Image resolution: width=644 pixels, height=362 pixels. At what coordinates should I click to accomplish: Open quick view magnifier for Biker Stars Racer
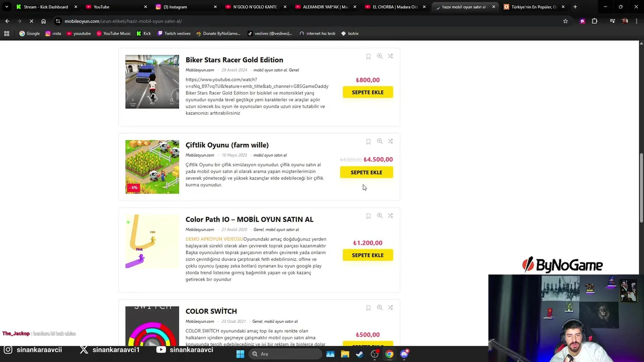(x=380, y=56)
